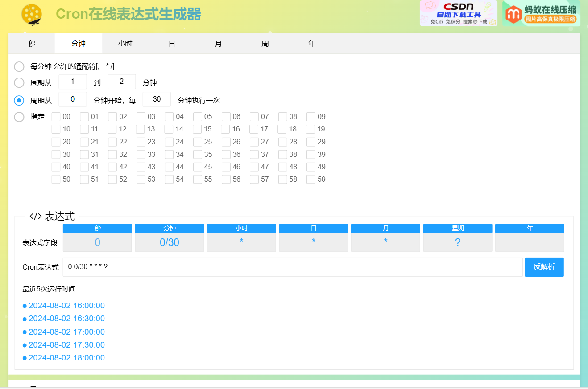Check minute 45 checkbox
Image resolution: width=588 pixels, height=389 pixels.
click(x=198, y=167)
